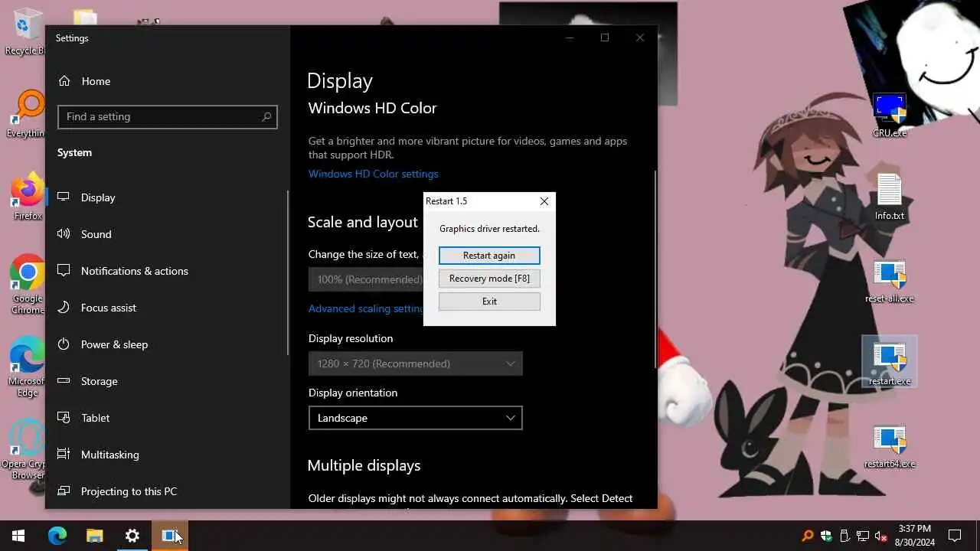Image resolution: width=980 pixels, height=551 pixels.
Task: Select Sound in the System sidebar
Action: (167, 234)
